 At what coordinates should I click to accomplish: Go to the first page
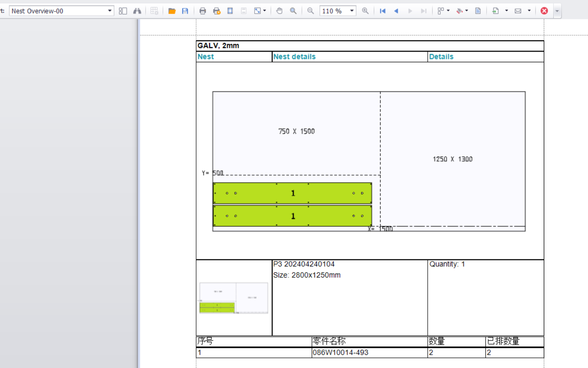[383, 11]
